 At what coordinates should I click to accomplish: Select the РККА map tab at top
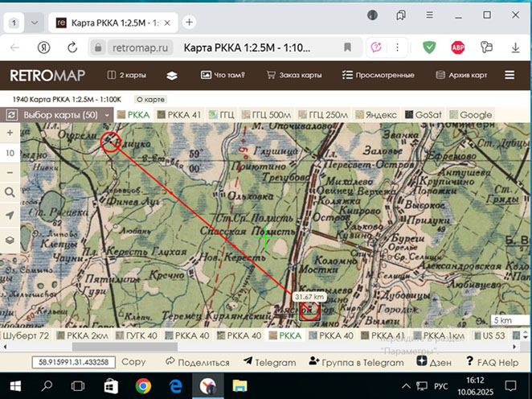coord(133,115)
